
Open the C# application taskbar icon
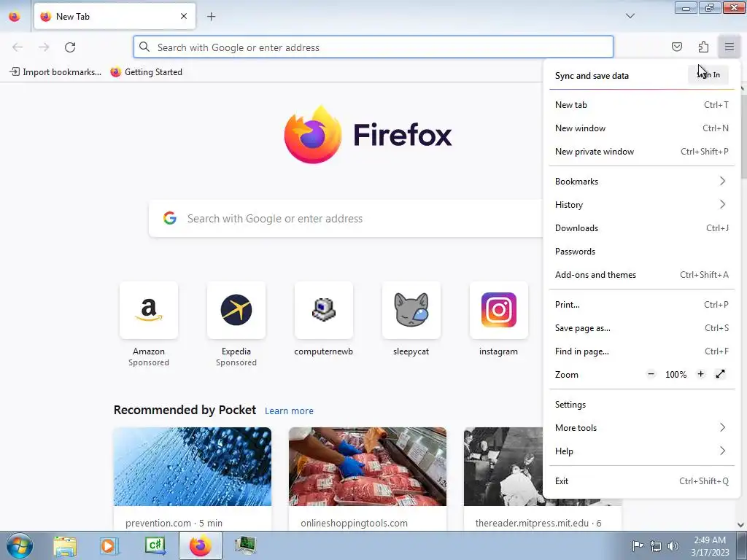(155, 546)
